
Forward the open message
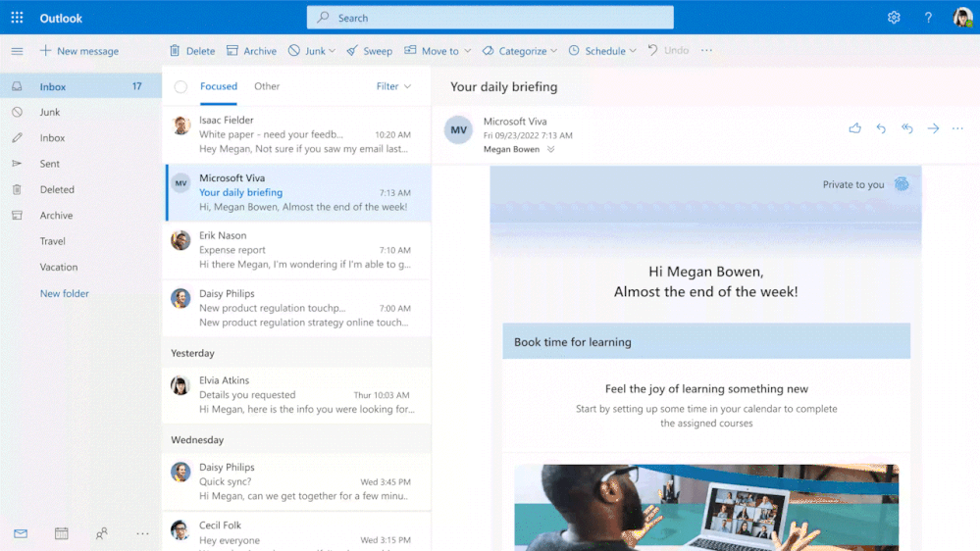pyautogui.click(x=933, y=128)
